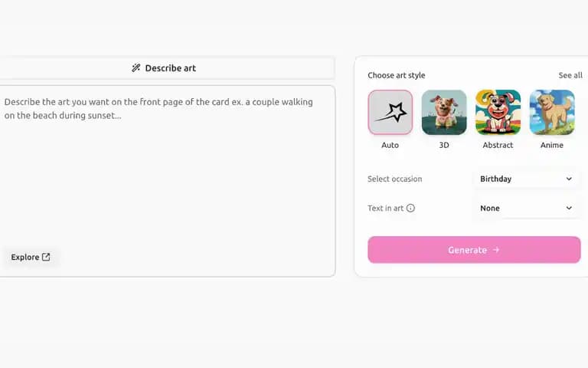The height and width of the screenshot is (368, 588).
Task: Pick the Abstract art style thumbnail
Action: click(498, 112)
